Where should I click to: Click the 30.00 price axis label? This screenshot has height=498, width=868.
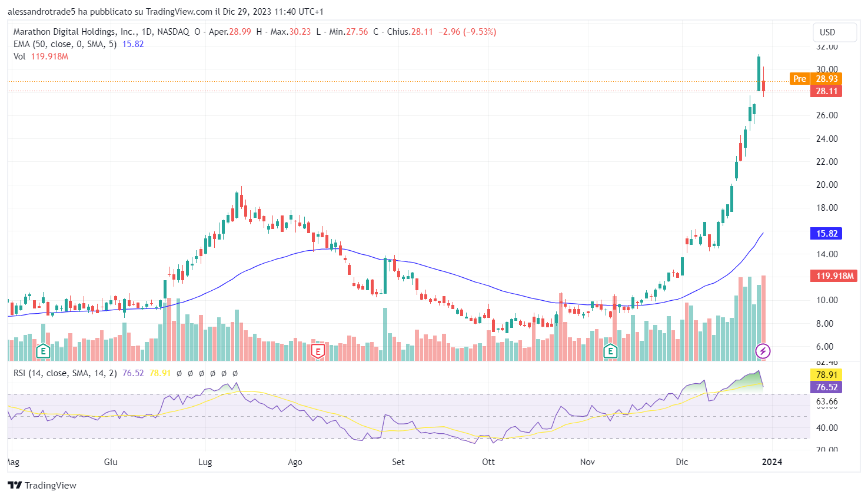[826, 69]
